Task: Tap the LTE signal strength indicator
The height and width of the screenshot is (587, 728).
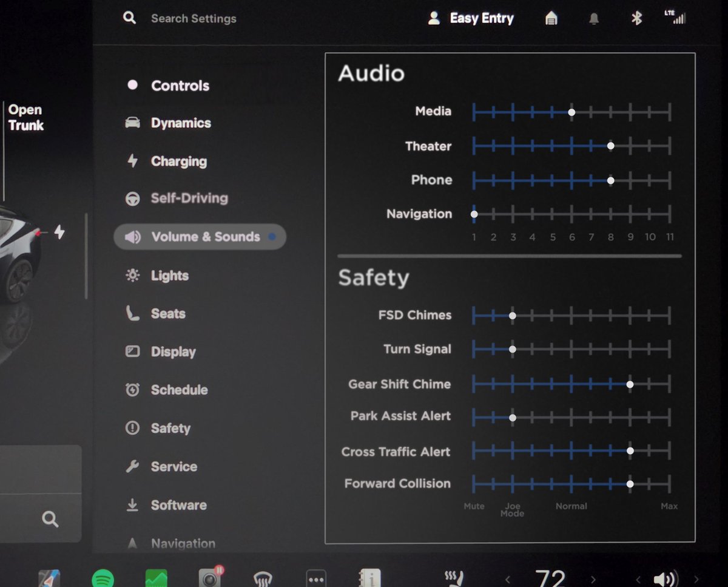Action: (675, 17)
